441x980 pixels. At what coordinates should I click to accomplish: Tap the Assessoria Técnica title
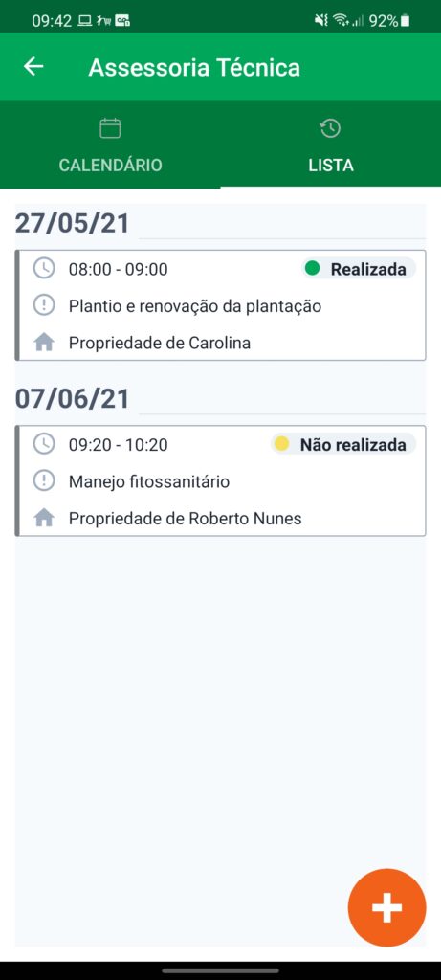point(194,67)
